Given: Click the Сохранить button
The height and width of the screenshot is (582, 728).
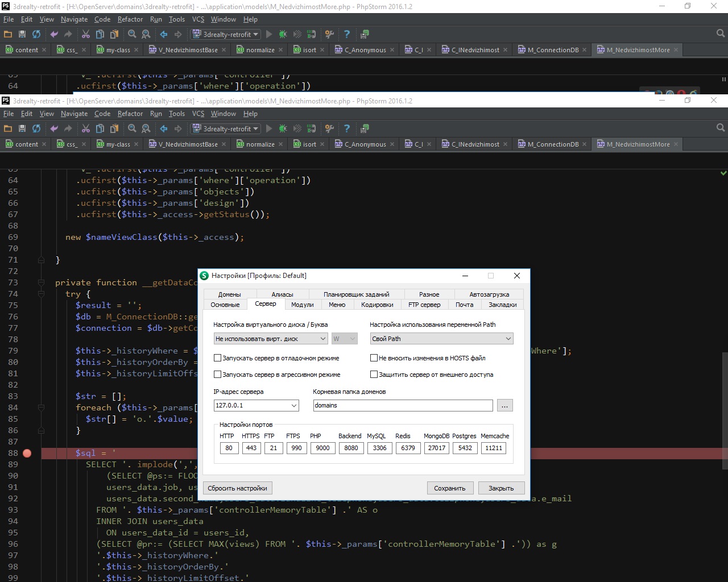Looking at the screenshot, I should coord(449,488).
